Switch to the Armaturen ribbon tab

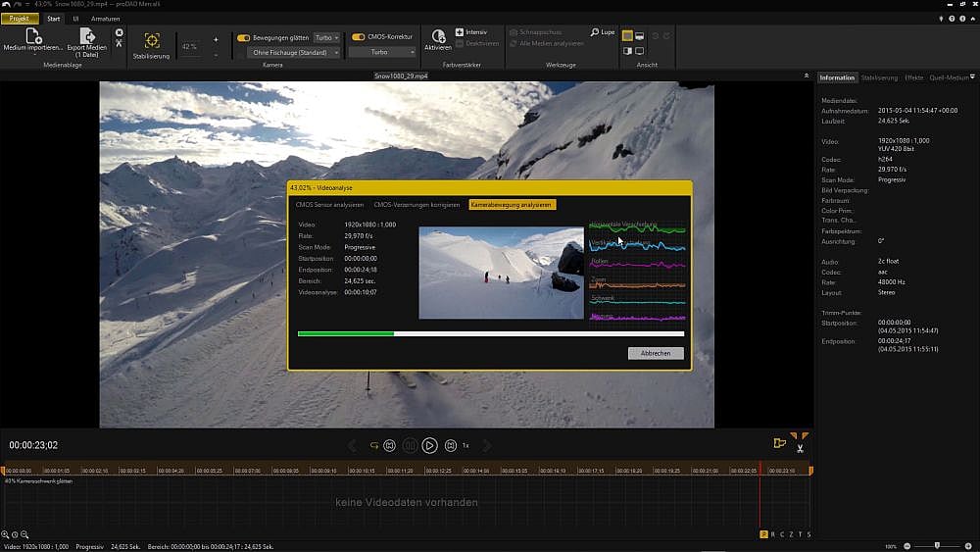coord(106,19)
